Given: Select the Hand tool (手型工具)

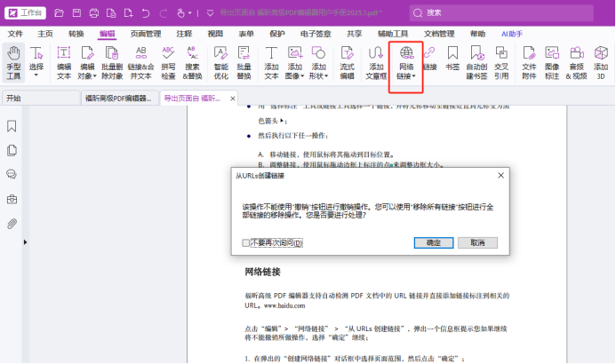Looking at the screenshot, I should click(13, 63).
